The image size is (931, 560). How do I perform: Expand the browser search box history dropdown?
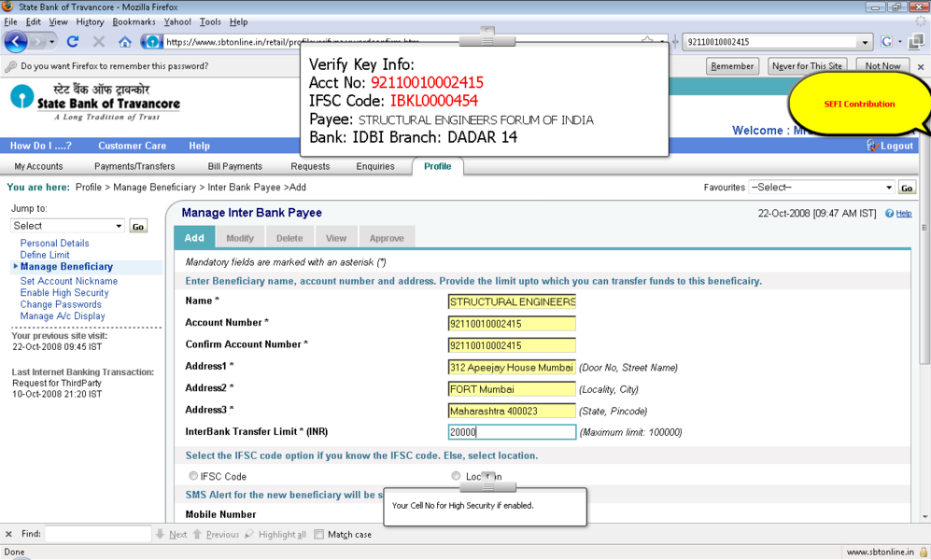point(865,42)
